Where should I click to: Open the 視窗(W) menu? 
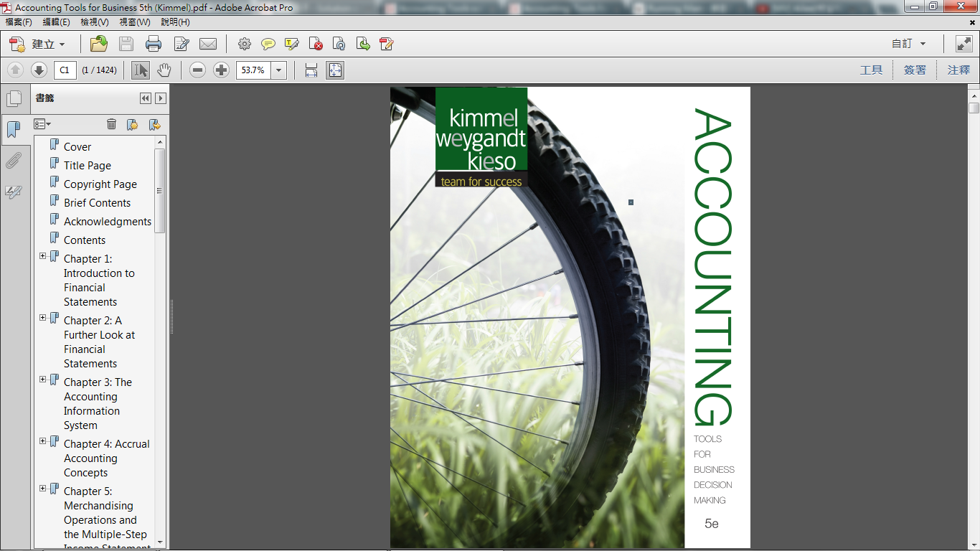point(135,22)
